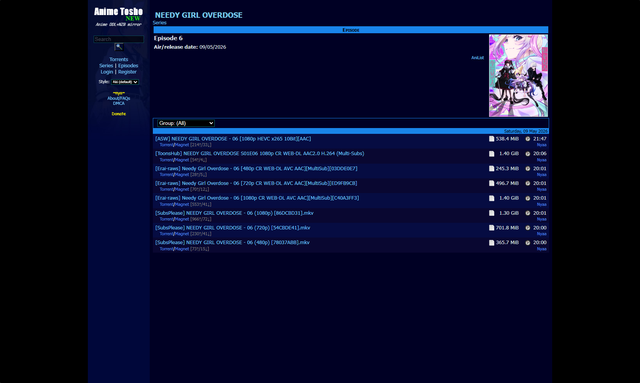Click the file icon beside 538.4 MiB
This screenshot has width=640, height=383.
pyautogui.click(x=491, y=139)
